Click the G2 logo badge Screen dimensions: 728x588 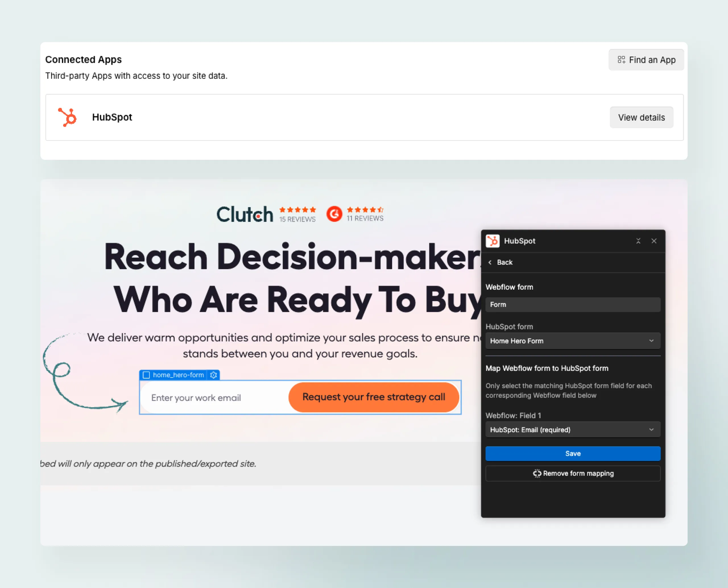(x=334, y=214)
